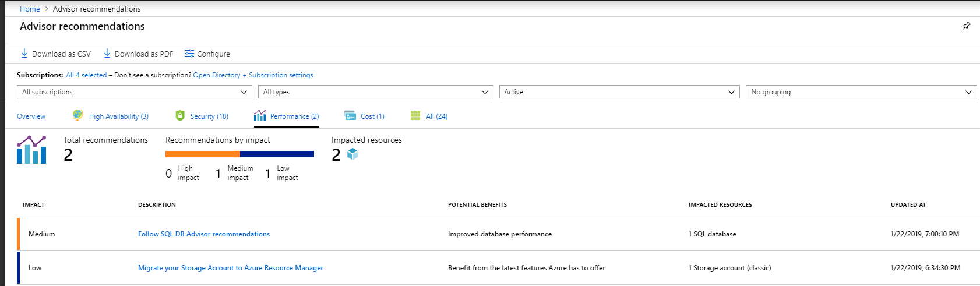Sort by the IMPACT column header

coord(34,205)
